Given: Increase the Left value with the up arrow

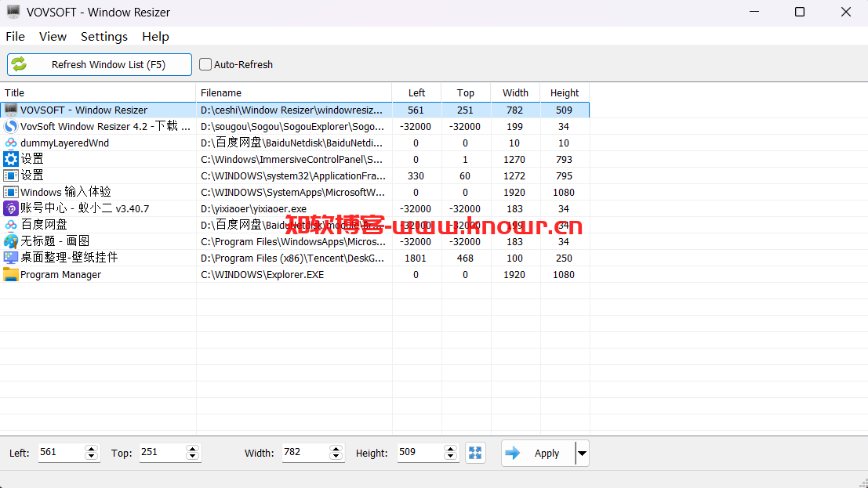Looking at the screenshot, I should tap(91, 449).
